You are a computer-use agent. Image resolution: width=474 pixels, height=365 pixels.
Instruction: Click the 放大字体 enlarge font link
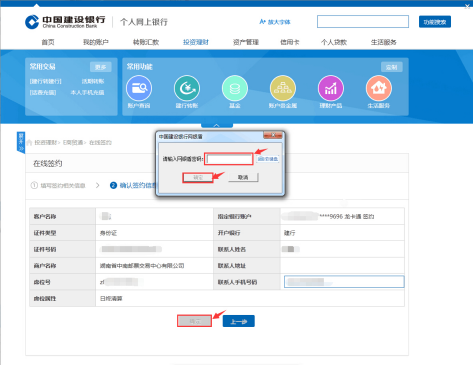coord(275,22)
